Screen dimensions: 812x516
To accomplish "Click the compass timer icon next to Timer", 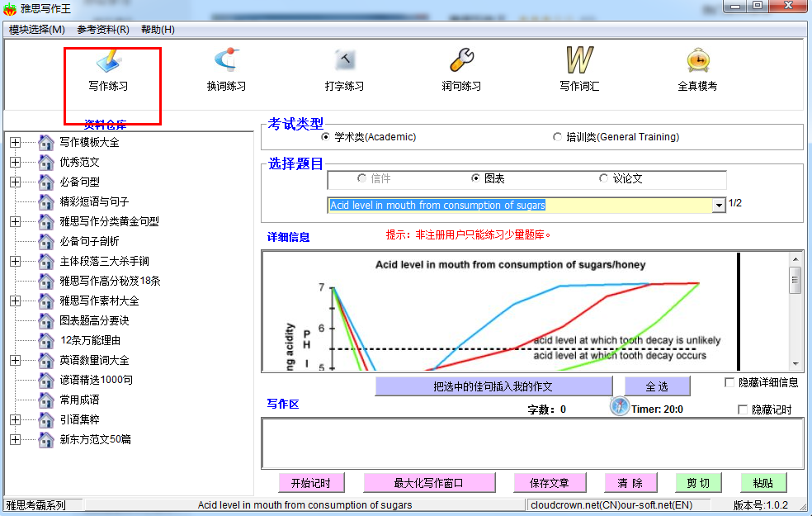I will pyautogui.click(x=620, y=406).
